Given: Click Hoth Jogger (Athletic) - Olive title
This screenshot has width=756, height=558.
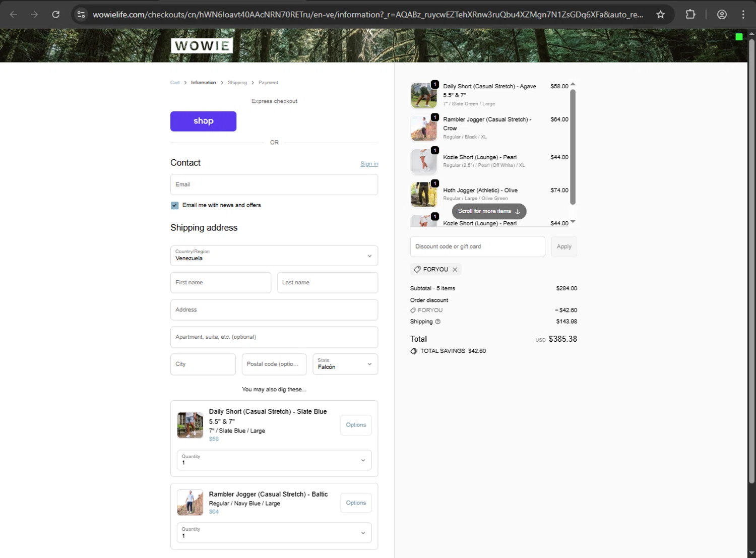Looking at the screenshot, I should [x=480, y=191].
